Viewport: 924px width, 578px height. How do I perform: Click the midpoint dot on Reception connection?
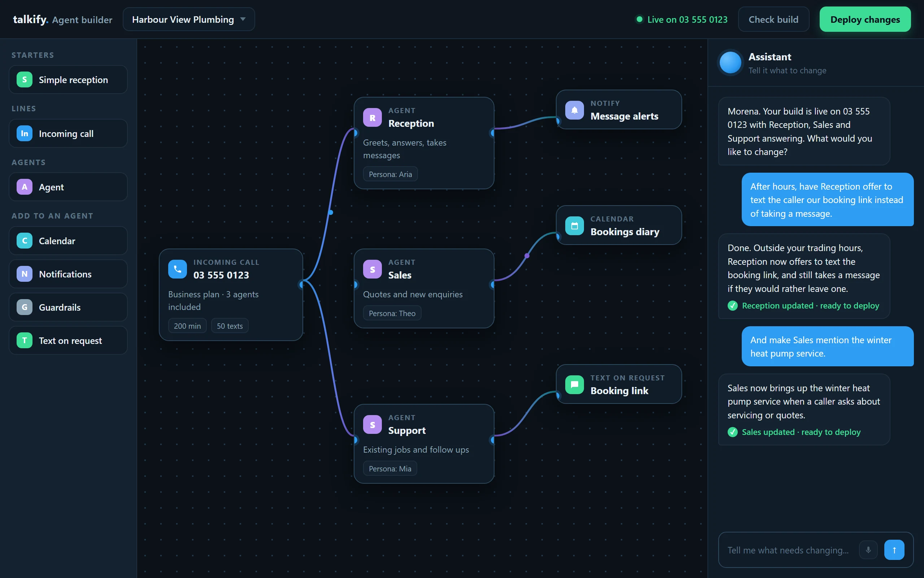point(331,212)
